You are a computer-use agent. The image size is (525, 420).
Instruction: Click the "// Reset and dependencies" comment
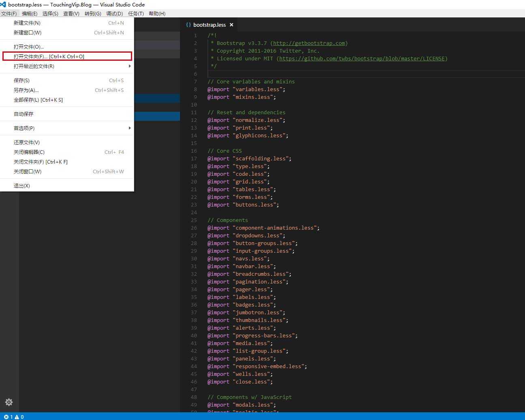[x=246, y=113]
